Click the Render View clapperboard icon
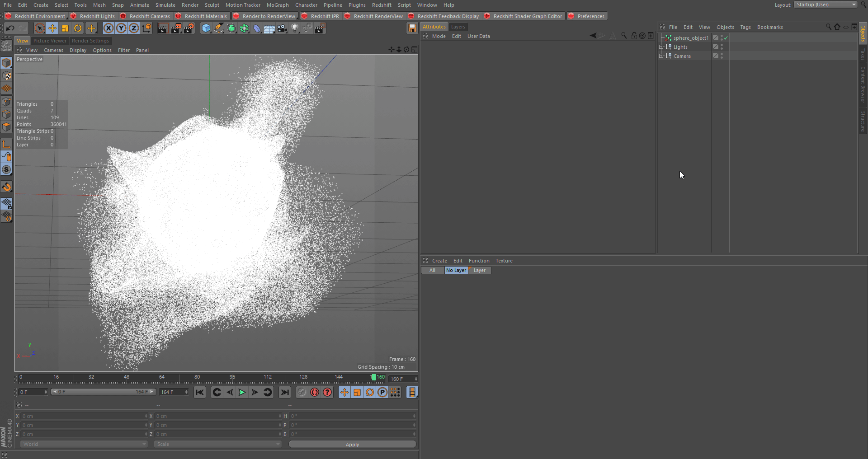868x459 pixels. click(163, 28)
